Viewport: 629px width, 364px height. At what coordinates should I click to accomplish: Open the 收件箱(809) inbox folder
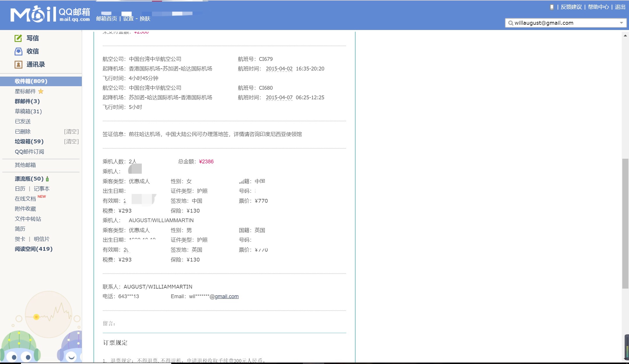click(x=31, y=81)
